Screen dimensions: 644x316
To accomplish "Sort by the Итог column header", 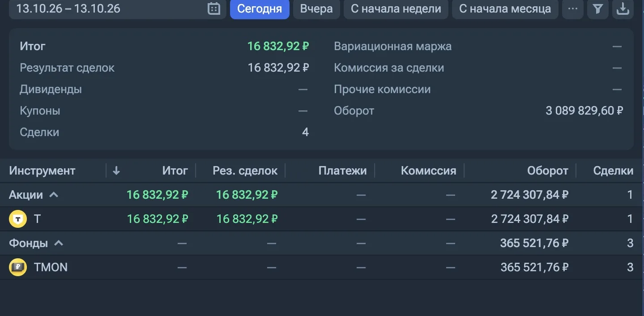I will coord(175,171).
